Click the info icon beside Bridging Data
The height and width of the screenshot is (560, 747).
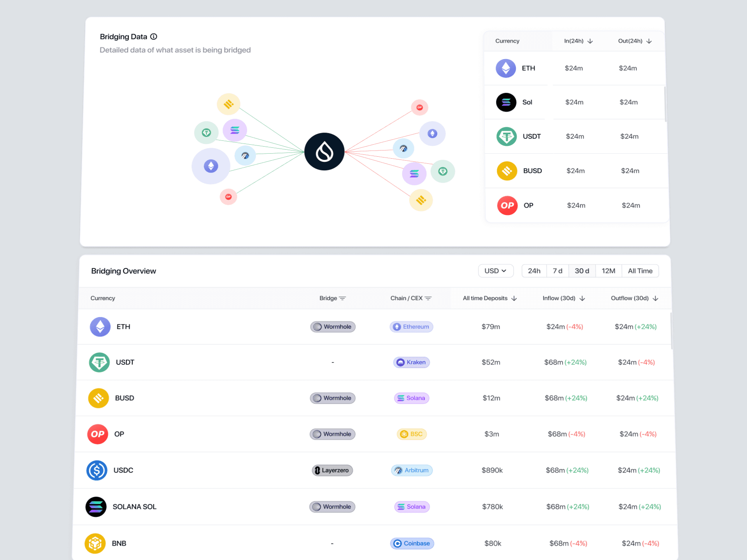coord(154,37)
